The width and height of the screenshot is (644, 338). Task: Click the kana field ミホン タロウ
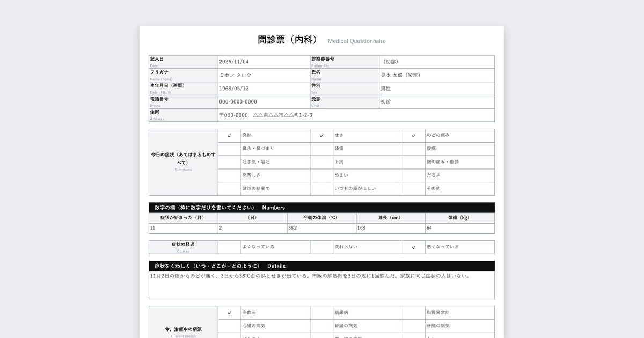pyautogui.click(x=264, y=75)
